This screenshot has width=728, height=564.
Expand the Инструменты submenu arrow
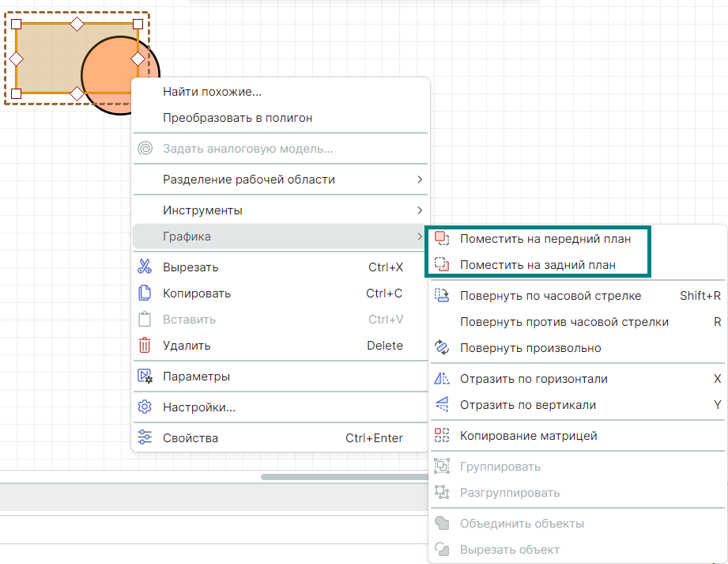coord(420,210)
